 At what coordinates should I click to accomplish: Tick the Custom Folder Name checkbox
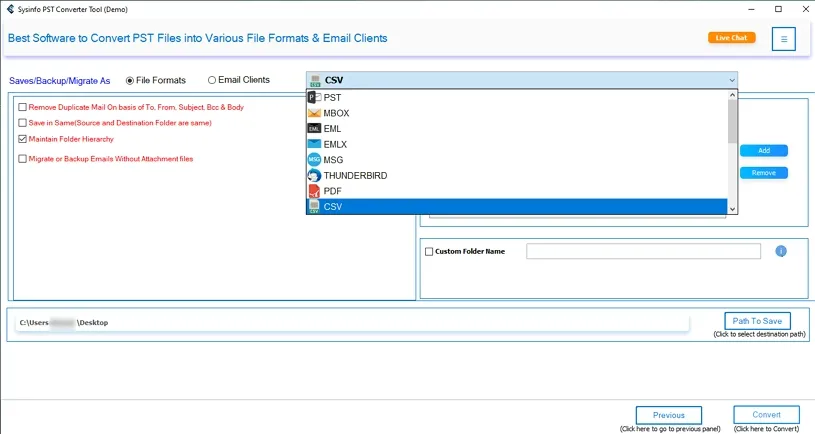(x=429, y=252)
